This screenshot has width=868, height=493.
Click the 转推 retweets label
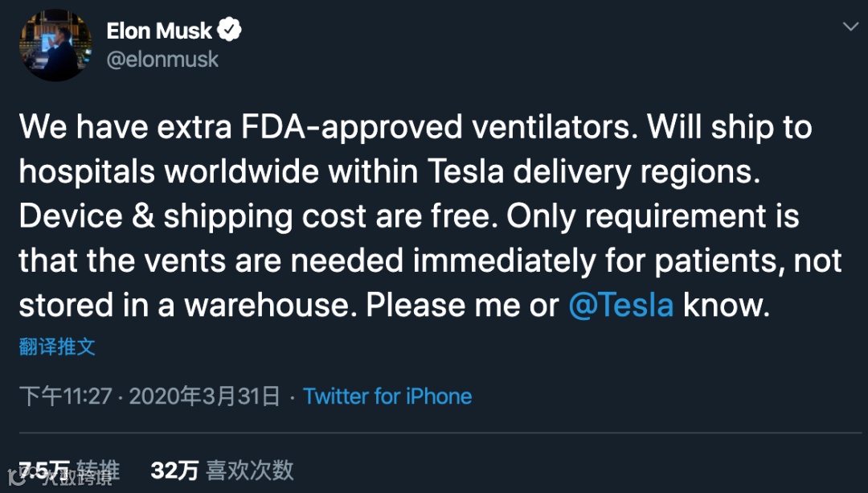[100, 470]
